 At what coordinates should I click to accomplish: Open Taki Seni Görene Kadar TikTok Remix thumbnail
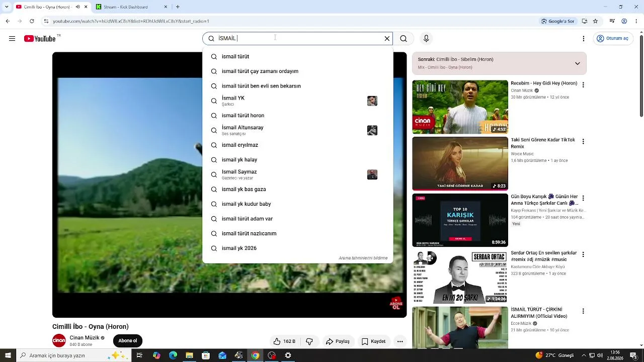coord(460,164)
